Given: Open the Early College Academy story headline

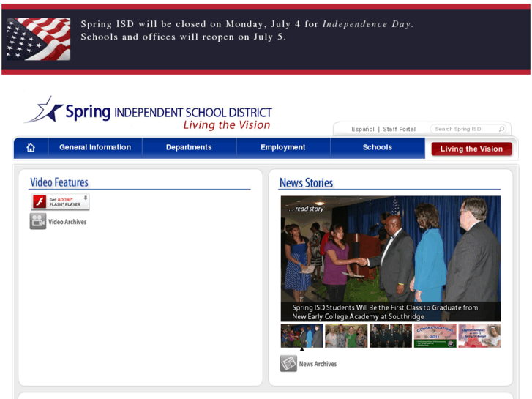Looking at the screenshot, I should (x=385, y=312).
